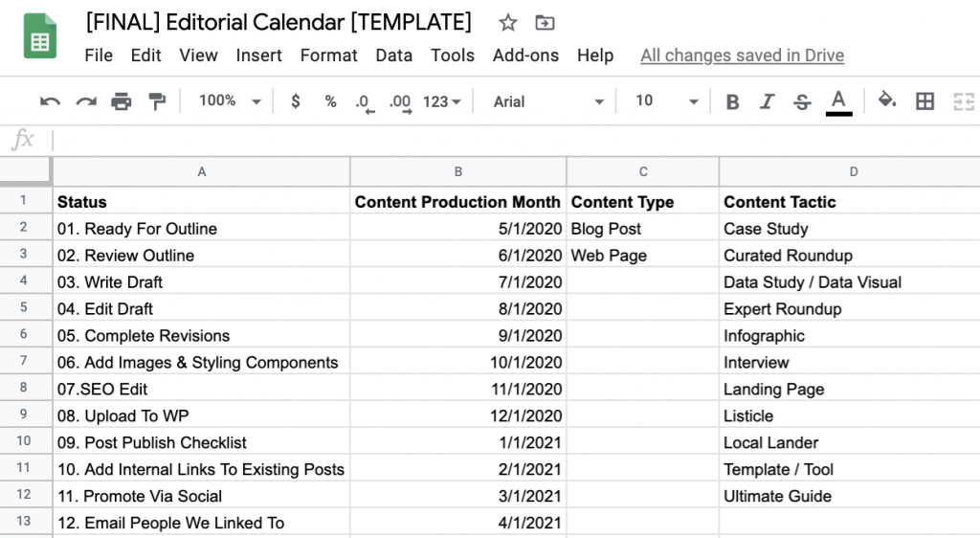Click the Google Sheets home logo
This screenshot has width=980, height=538.
(x=40, y=37)
